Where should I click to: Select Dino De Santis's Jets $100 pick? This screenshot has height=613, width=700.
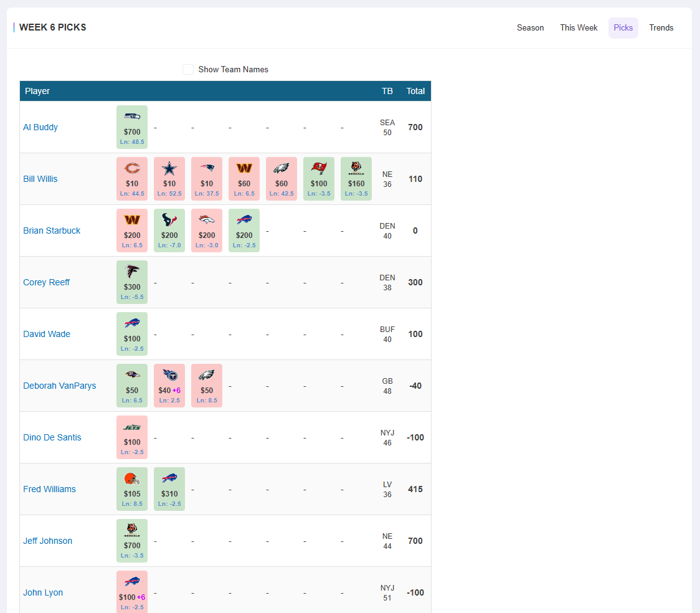(x=131, y=437)
